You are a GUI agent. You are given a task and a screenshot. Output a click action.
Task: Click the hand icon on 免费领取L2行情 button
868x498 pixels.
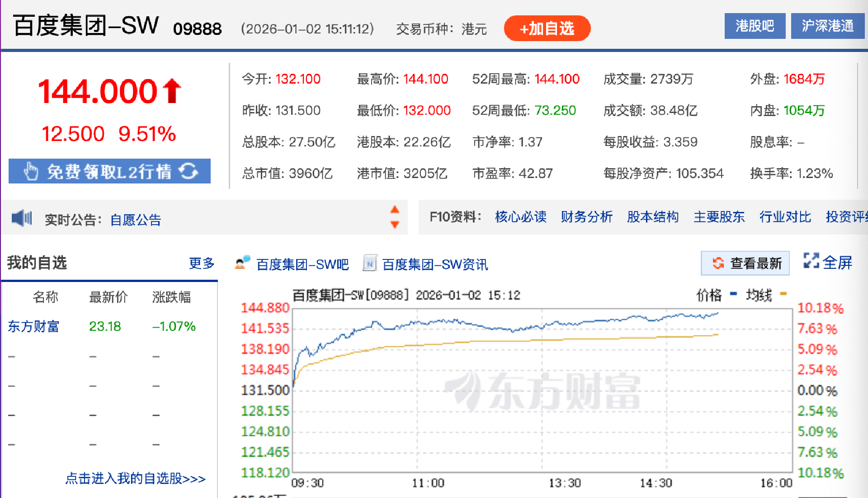pos(31,171)
